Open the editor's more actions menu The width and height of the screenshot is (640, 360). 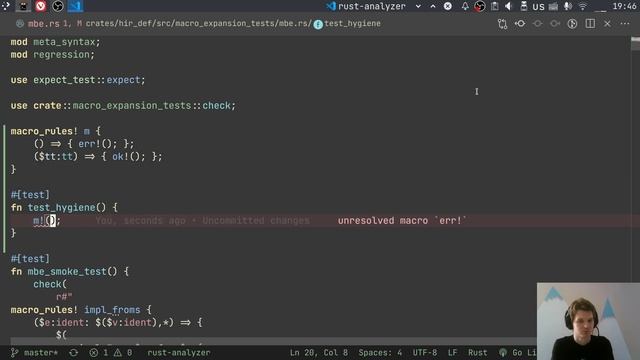click(x=625, y=24)
